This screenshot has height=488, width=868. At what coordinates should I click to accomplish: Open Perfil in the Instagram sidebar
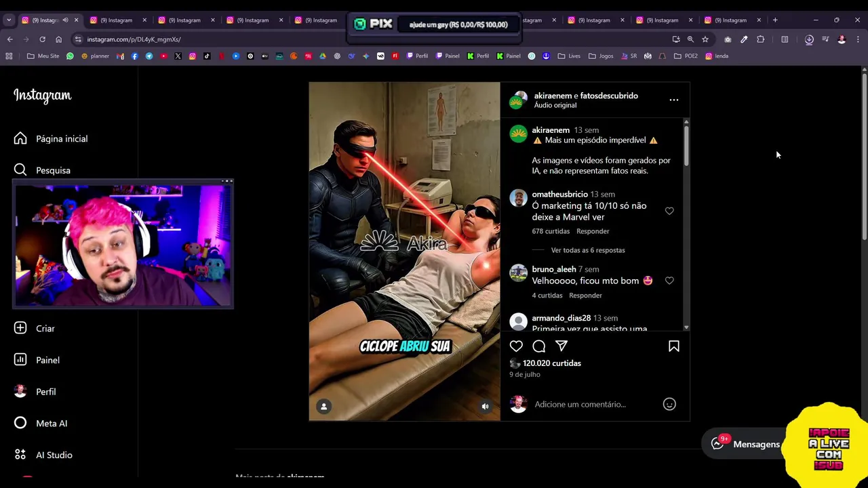(x=35, y=392)
